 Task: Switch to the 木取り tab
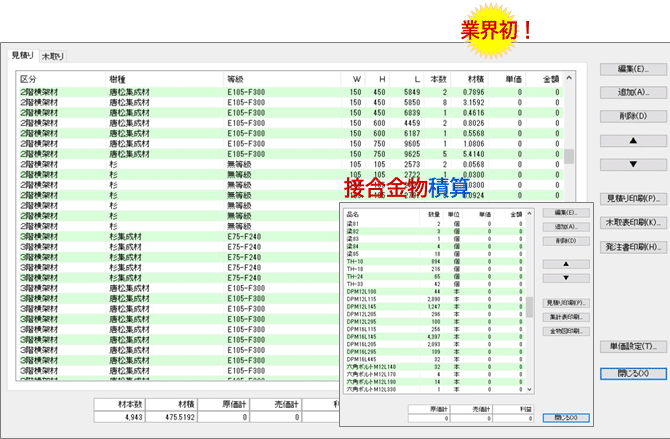coord(52,57)
